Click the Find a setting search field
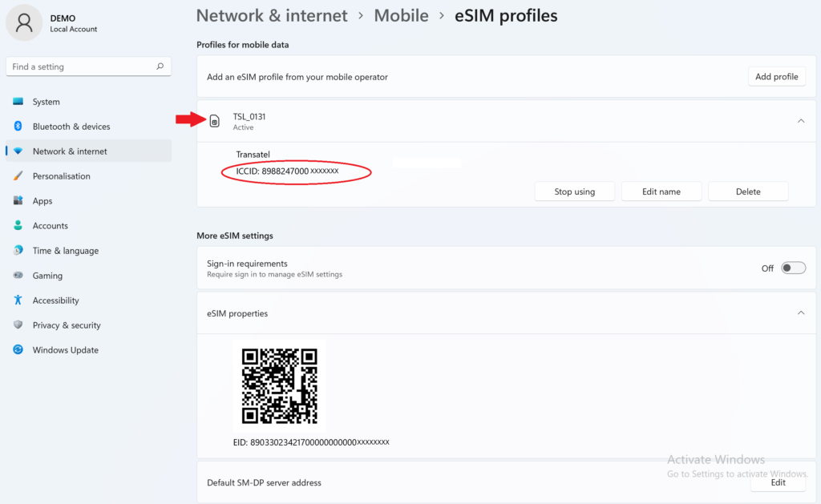Image resolution: width=821 pixels, height=504 pixels. click(88, 67)
